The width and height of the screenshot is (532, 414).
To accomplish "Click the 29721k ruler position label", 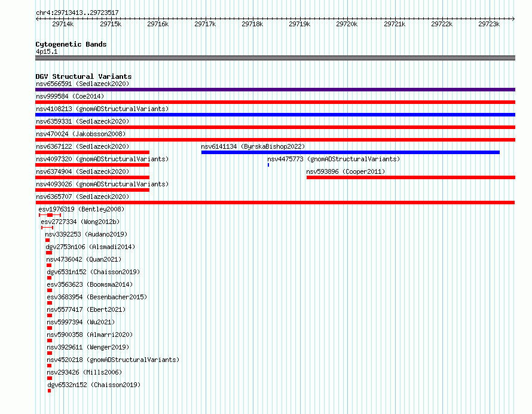I will (395, 24).
